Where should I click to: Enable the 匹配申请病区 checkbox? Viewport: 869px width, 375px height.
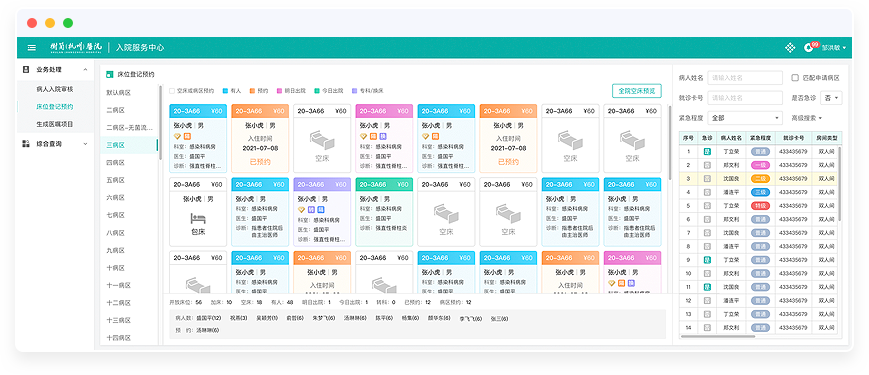[x=795, y=78]
